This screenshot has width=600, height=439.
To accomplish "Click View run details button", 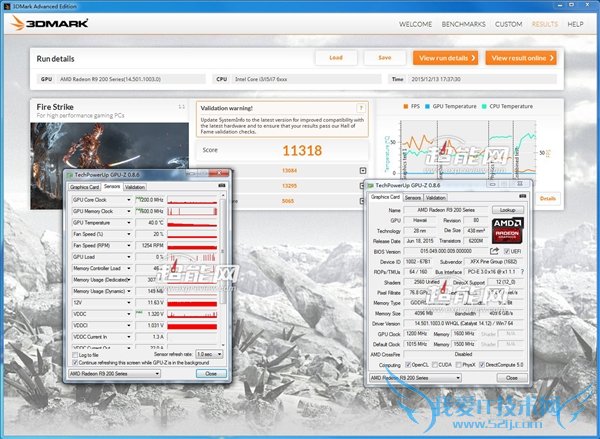I will [445, 58].
